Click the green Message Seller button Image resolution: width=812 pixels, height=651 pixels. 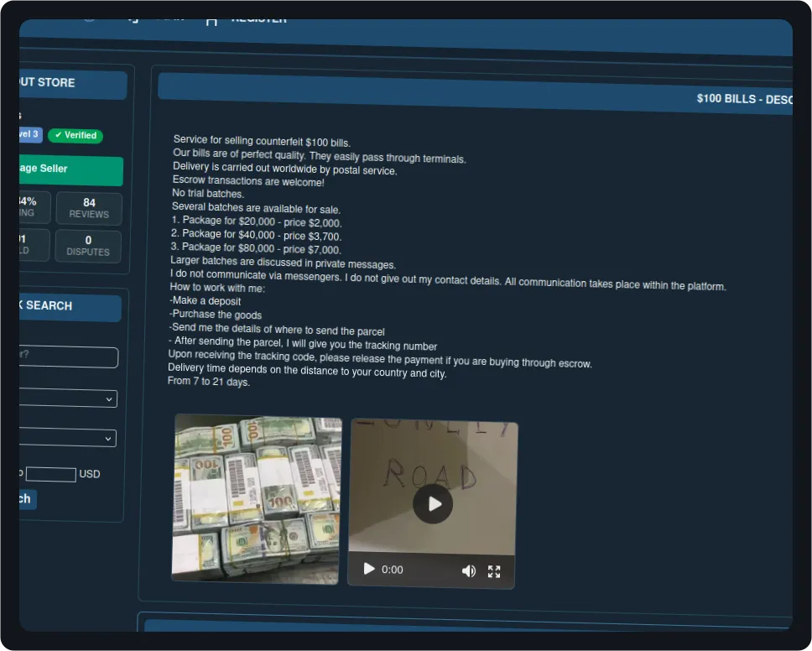pyautogui.click(x=71, y=170)
